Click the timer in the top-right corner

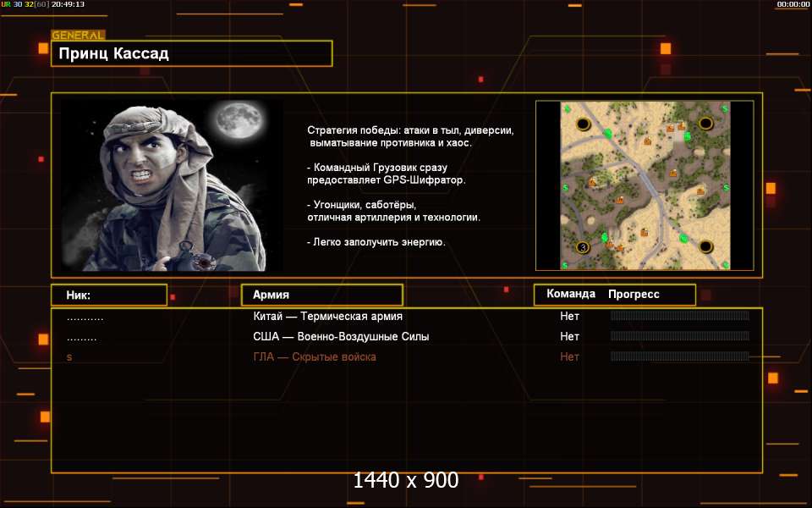793,4
